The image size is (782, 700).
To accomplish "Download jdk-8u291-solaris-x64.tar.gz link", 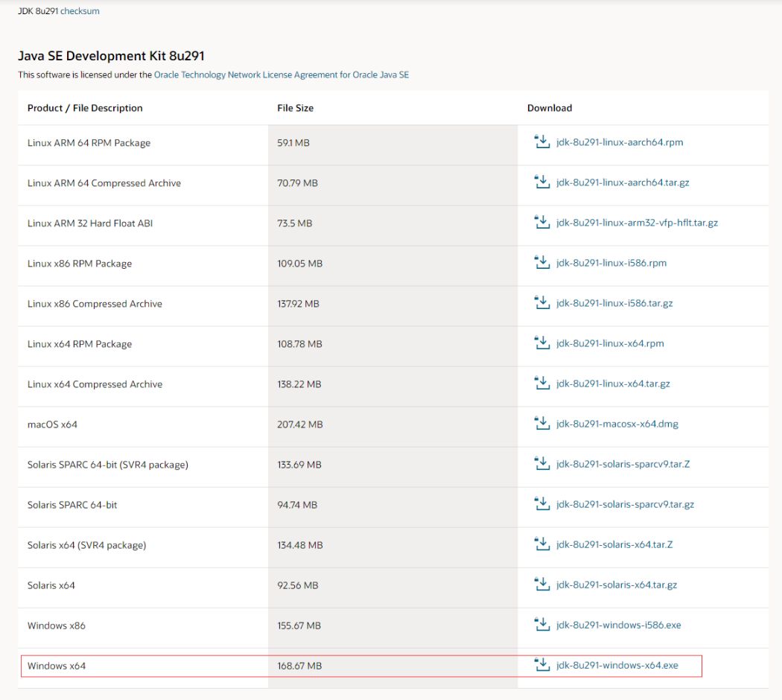I will point(617,585).
